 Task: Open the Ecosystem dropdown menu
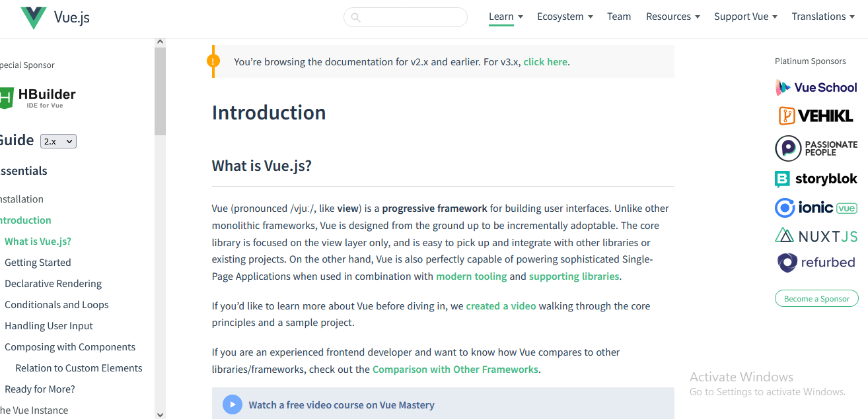[565, 16]
